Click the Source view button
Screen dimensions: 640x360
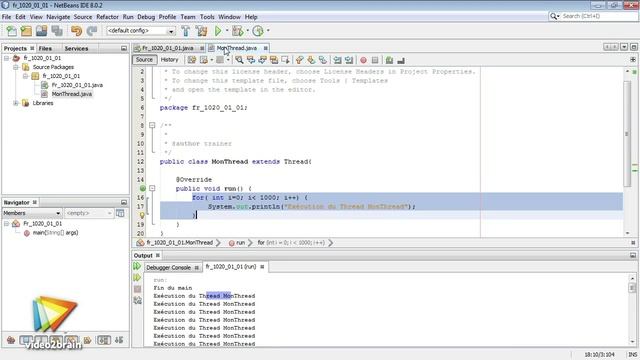coord(144,60)
